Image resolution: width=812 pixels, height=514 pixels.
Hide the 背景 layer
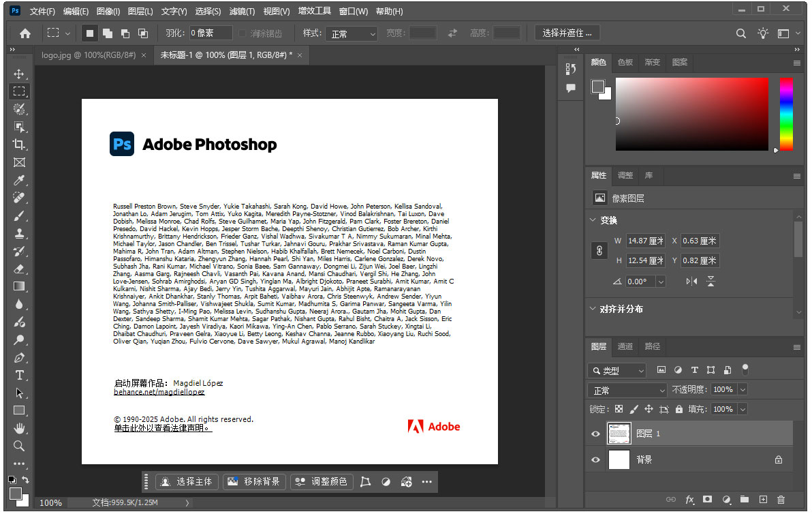595,459
